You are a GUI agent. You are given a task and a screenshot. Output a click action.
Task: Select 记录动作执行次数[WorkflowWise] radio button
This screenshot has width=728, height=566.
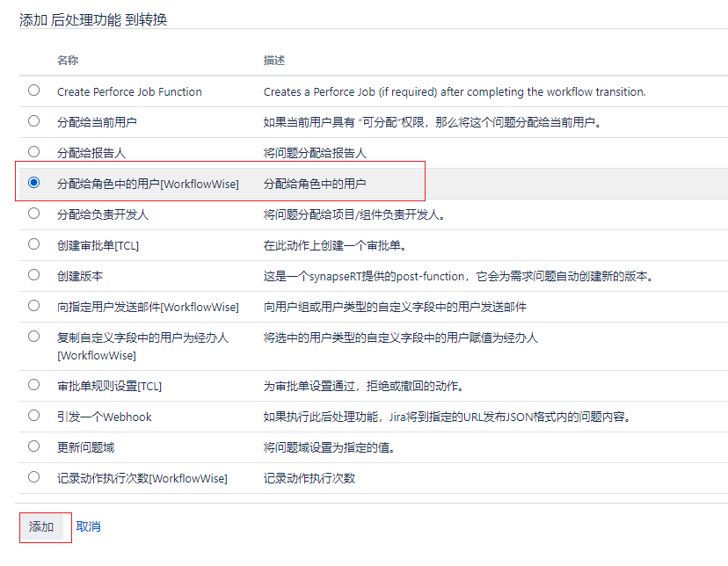tap(33, 477)
